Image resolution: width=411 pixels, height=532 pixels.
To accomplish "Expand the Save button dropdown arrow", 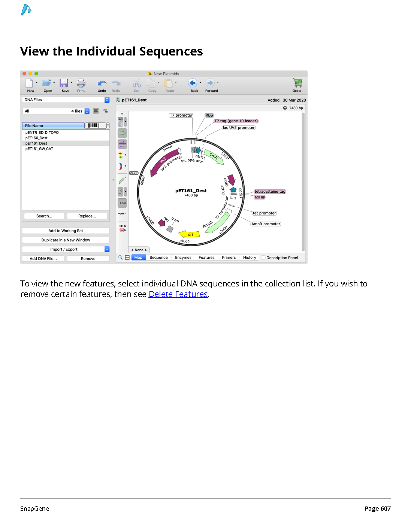I will point(72,82).
